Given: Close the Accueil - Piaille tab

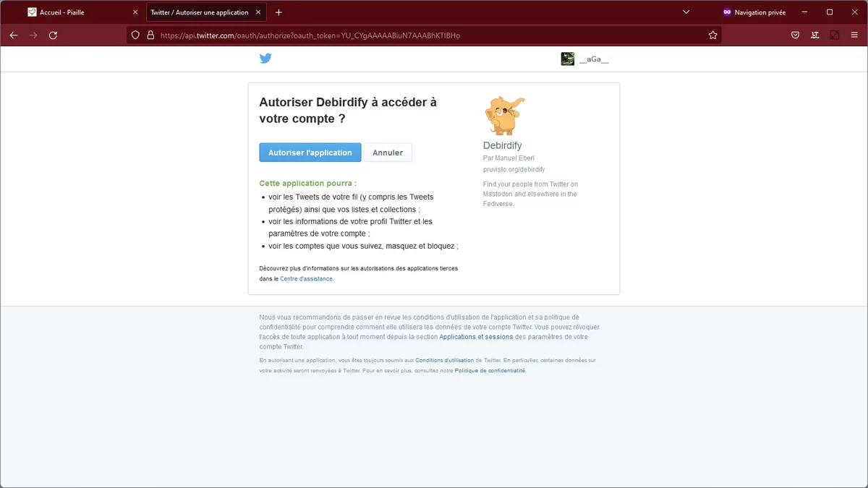Looking at the screenshot, I should [x=135, y=12].
